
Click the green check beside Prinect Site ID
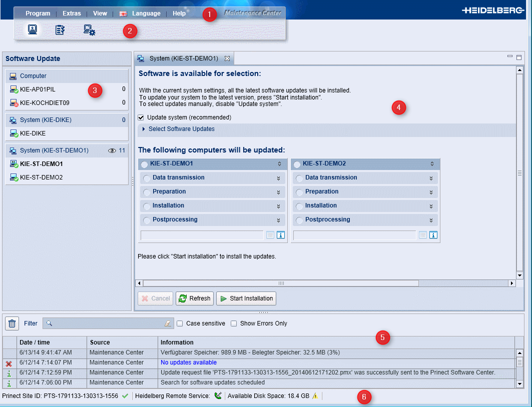tap(125, 396)
